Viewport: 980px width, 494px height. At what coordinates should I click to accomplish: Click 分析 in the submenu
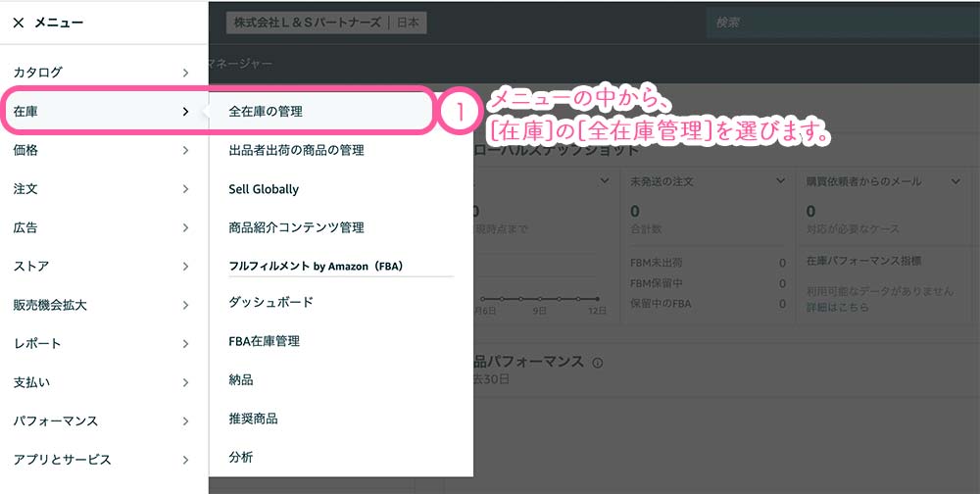point(241,457)
